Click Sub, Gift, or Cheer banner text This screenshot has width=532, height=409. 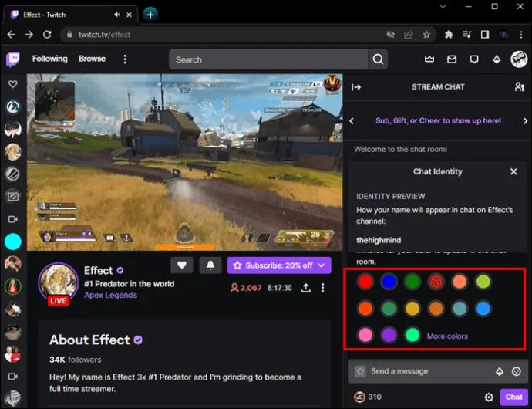point(438,121)
